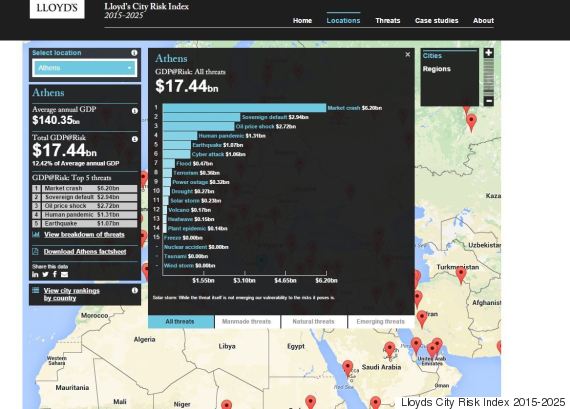Share data via LinkedIn icon
This screenshot has height=409, width=570.
pyautogui.click(x=35, y=274)
